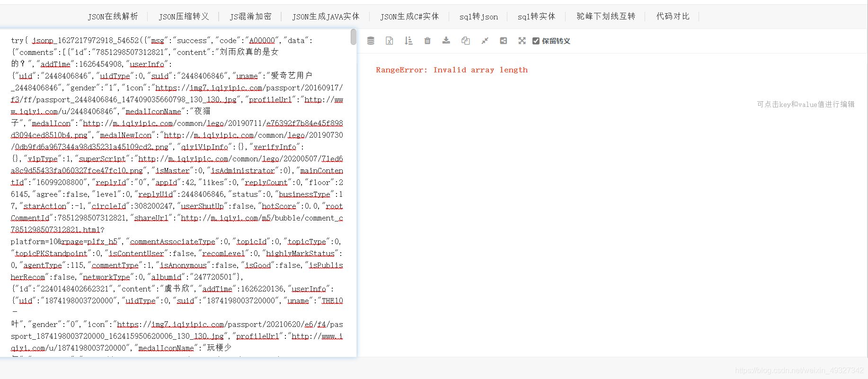
Task: Switch to 驼峰下划线互转 tool
Action: [606, 17]
